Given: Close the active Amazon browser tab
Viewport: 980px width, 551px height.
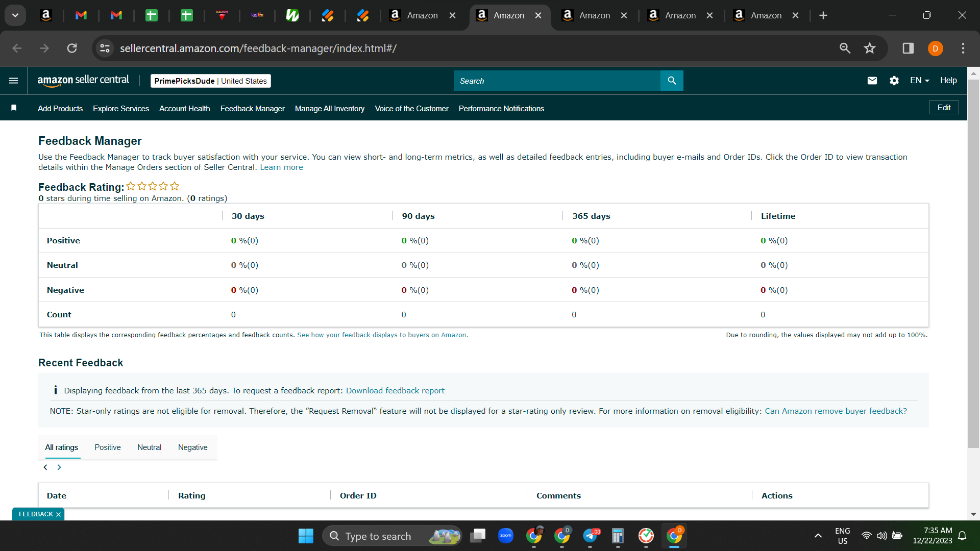Looking at the screenshot, I should tap(538, 15).
